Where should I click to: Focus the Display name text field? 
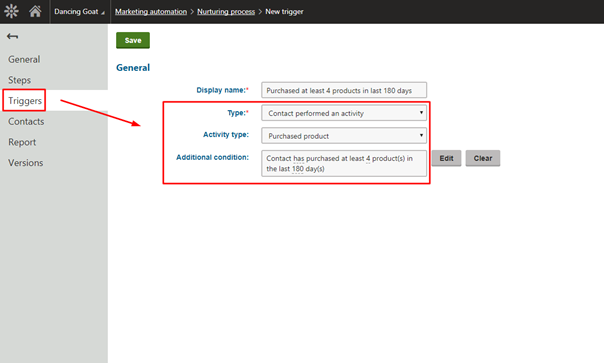tap(344, 90)
